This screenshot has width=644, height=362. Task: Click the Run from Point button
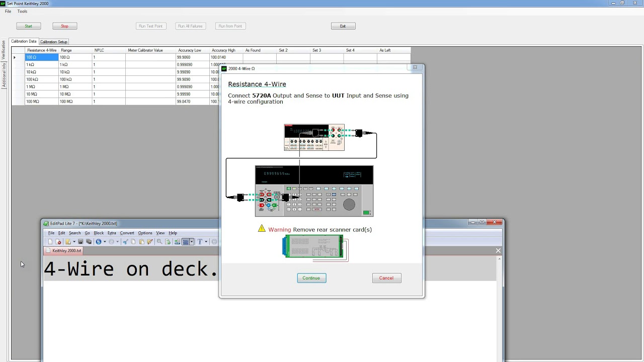[230, 26]
